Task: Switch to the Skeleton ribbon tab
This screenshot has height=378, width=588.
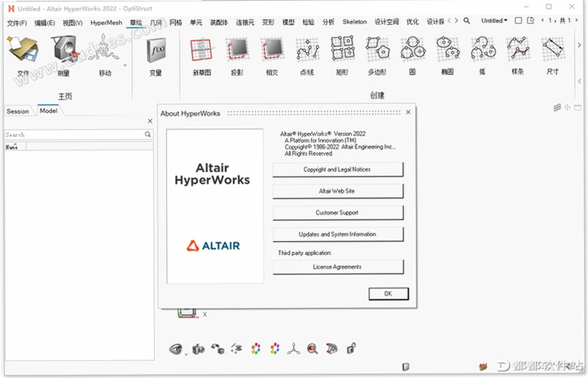Action: point(354,22)
